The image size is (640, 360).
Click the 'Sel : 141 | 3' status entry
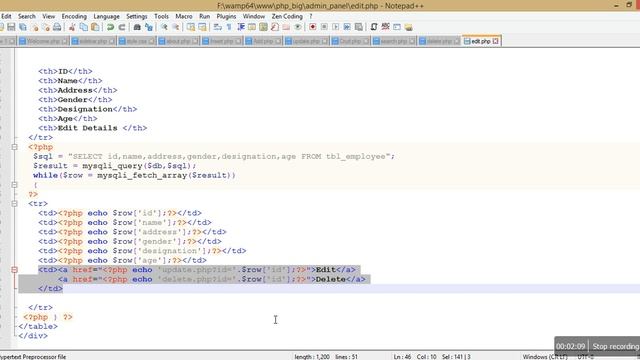[x=456, y=357]
